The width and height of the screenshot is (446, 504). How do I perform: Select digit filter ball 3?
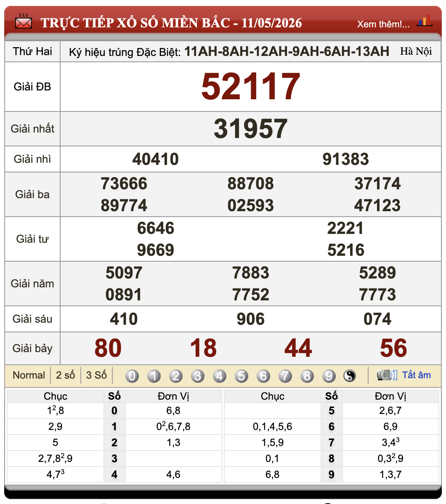(198, 376)
